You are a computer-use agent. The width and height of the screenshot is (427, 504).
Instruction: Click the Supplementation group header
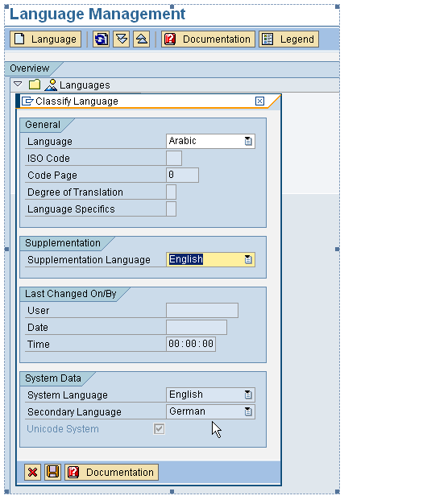click(x=63, y=243)
